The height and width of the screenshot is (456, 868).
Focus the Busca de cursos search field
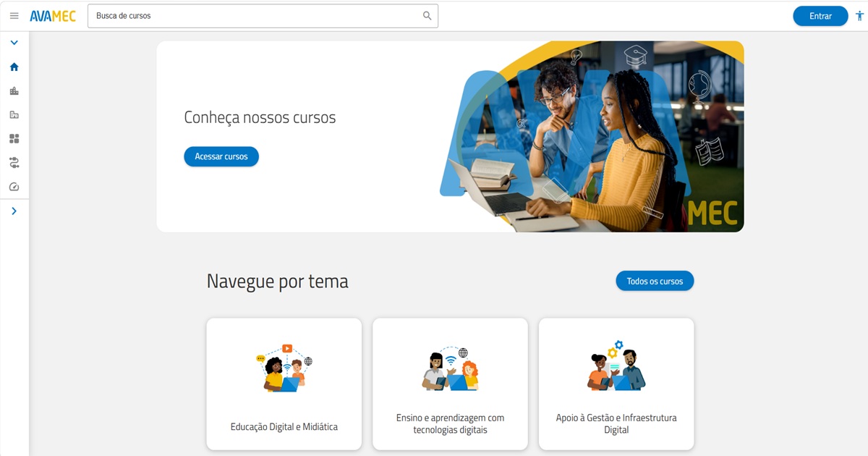(x=263, y=16)
